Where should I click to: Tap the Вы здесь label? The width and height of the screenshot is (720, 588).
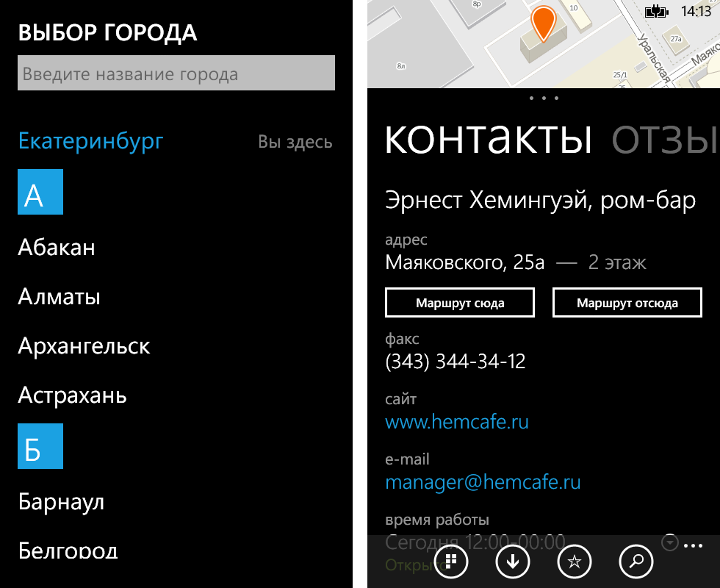(x=295, y=142)
